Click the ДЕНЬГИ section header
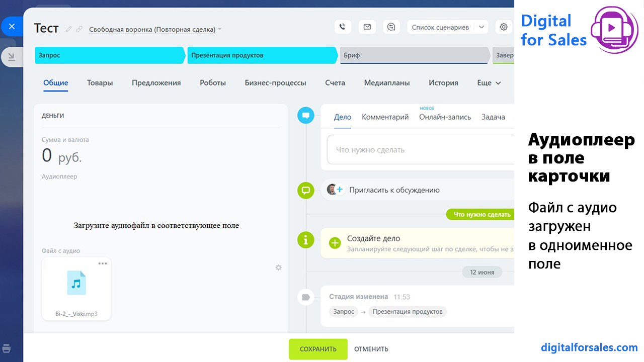 point(53,116)
